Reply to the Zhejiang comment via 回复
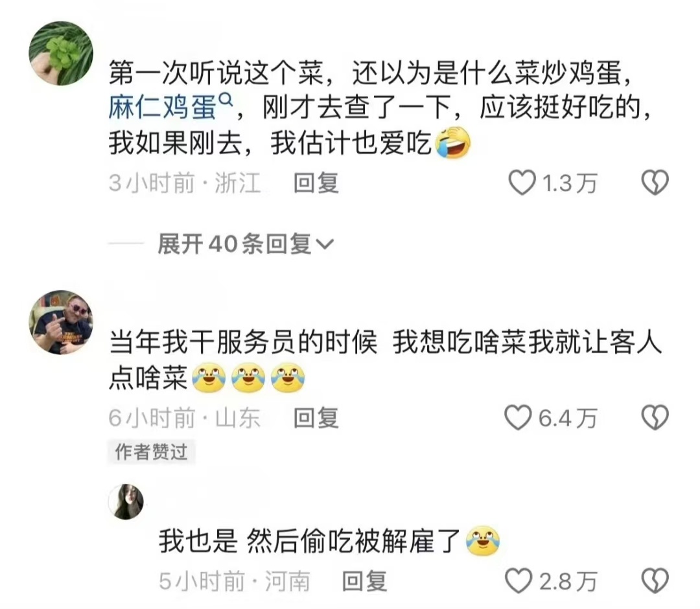 [316, 183]
